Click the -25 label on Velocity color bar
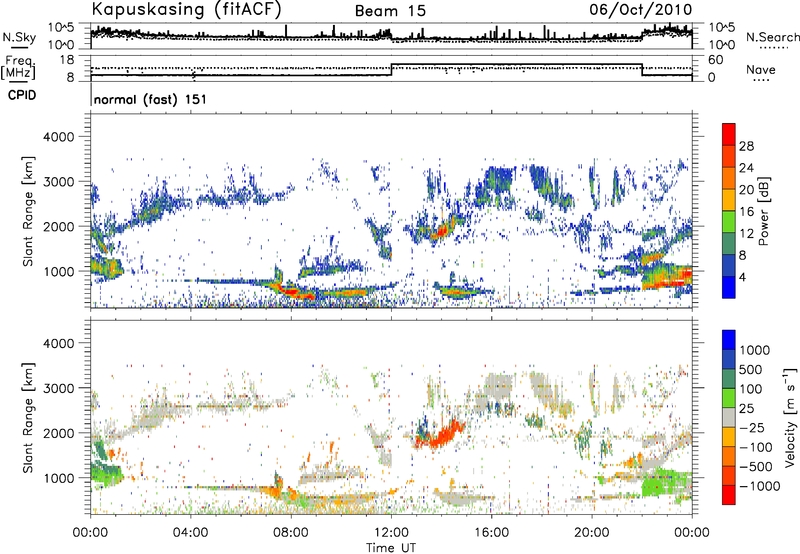Screen dimensions: 800x554 (x=752, y=428)
